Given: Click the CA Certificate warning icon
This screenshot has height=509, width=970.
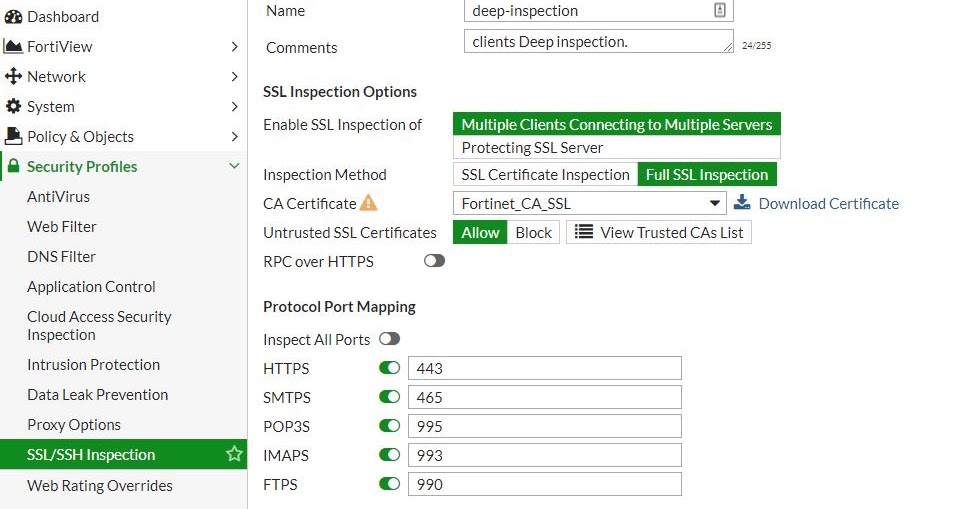Looking at the screenshot, I should coord(369,203).
